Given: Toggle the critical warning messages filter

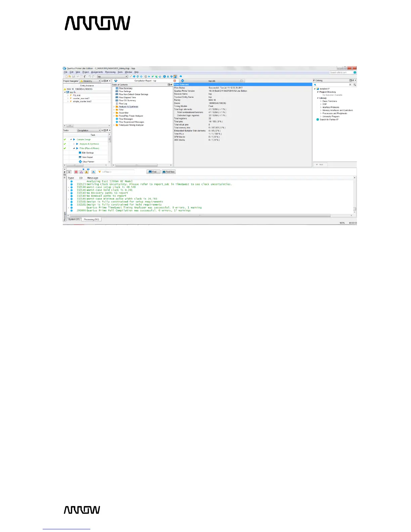Looking at the screenshot, I should [81, 172].
